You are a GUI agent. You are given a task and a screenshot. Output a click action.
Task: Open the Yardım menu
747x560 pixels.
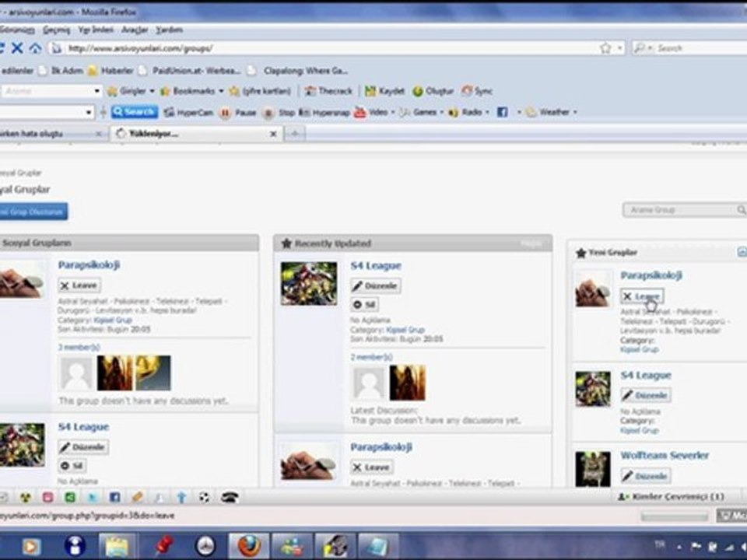point(169,30)
